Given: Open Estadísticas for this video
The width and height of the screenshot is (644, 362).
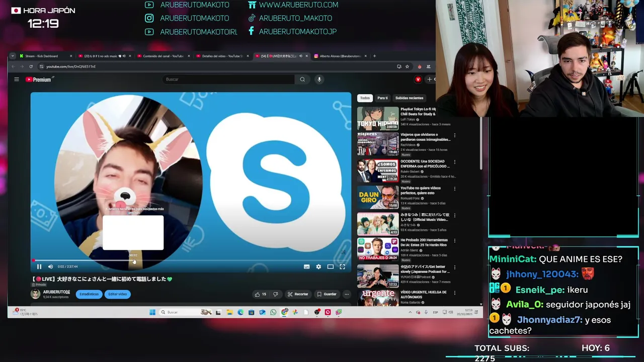Looking at the screenshot, I should 89,294.
